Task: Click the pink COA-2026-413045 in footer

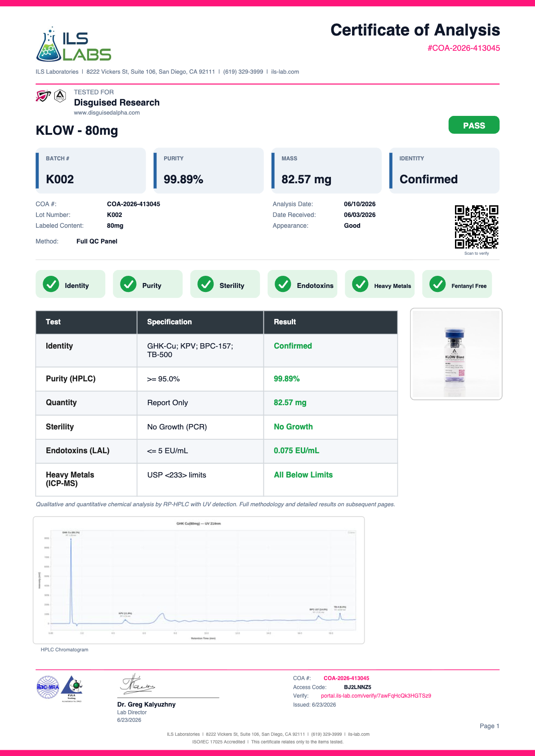Action: pyautogui.click(x=346, y=678)
